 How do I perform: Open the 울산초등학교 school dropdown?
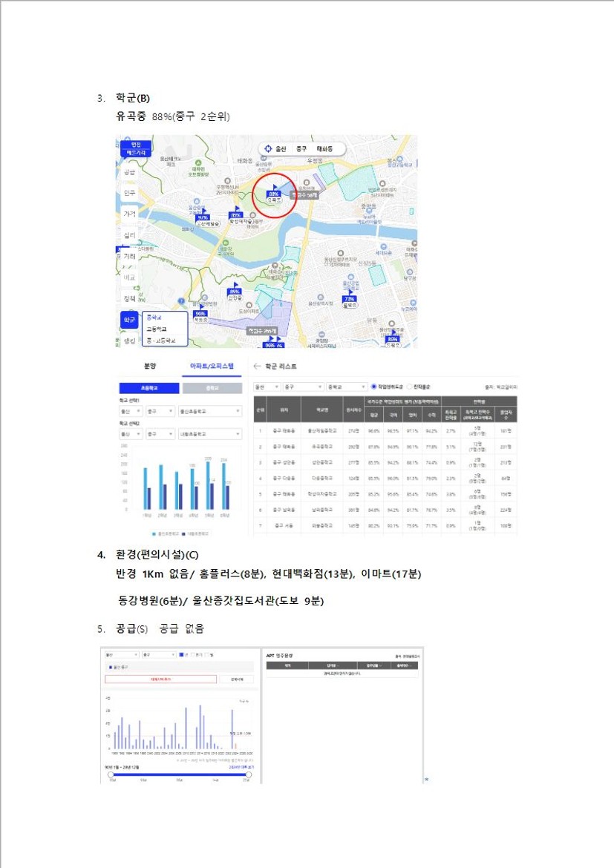click(209, 411)
